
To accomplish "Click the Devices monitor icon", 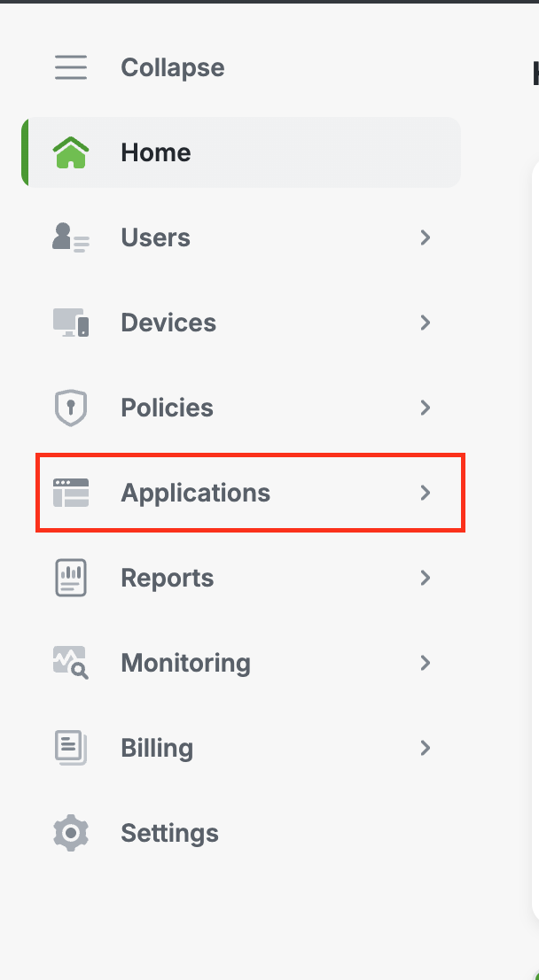I will tap(71, 323).
